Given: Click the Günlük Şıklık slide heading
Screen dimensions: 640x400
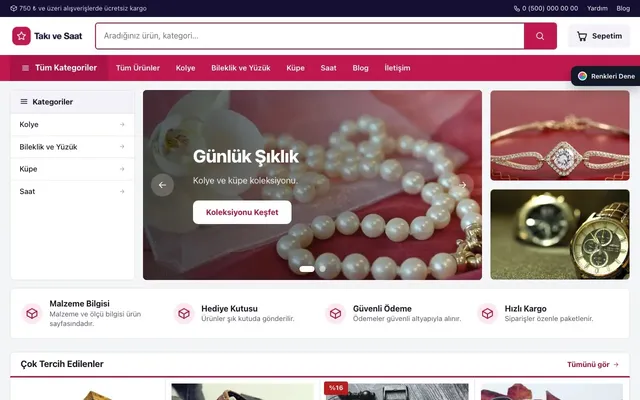Looking at the screenshot, I should pyautogui.click(x=246, y=157).
